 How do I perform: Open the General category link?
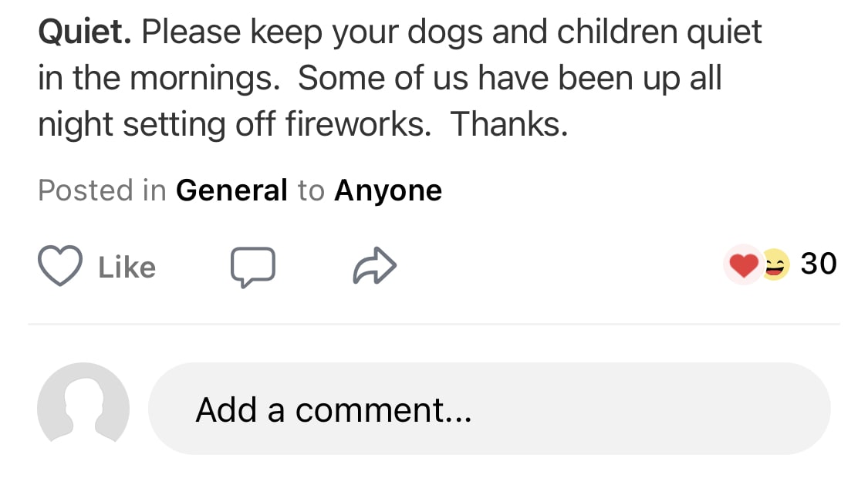coord(231,190)
